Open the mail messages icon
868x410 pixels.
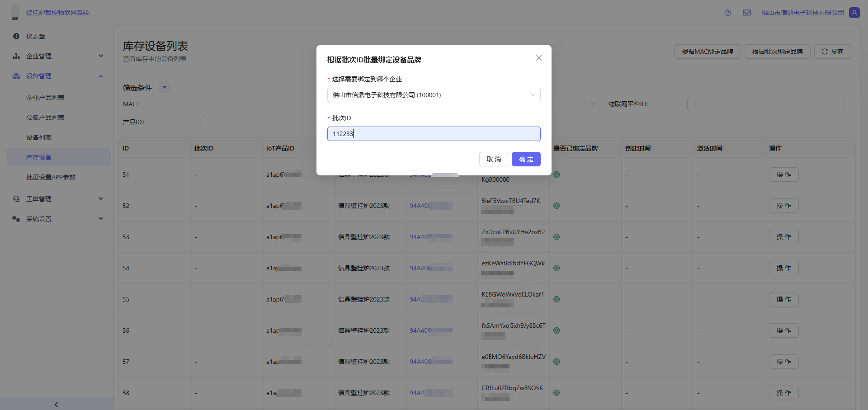click(x=746, y=13)
